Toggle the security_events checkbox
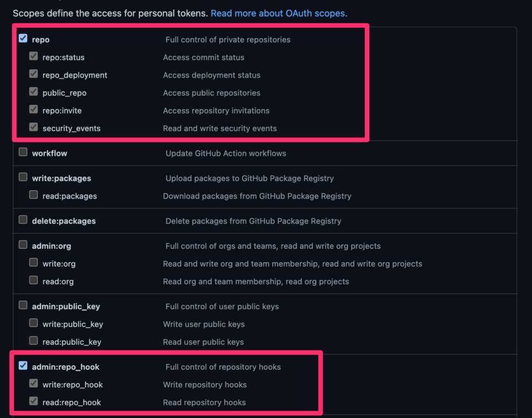The image size is (532, 418). coord(34,127)
